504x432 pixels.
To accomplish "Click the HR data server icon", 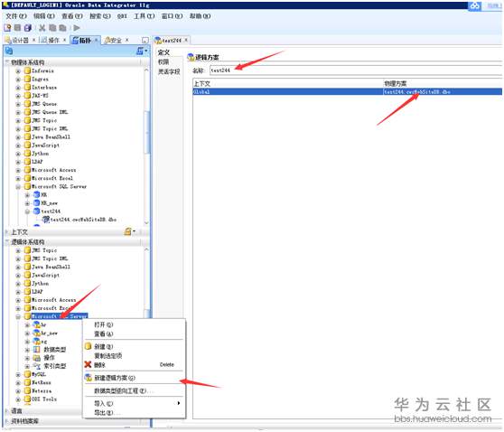I will pos(37,194).
